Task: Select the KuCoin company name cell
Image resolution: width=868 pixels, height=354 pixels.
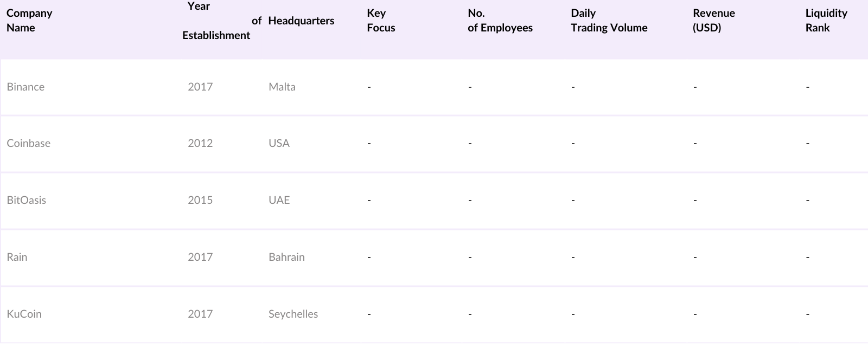Action: click(24, 314)
